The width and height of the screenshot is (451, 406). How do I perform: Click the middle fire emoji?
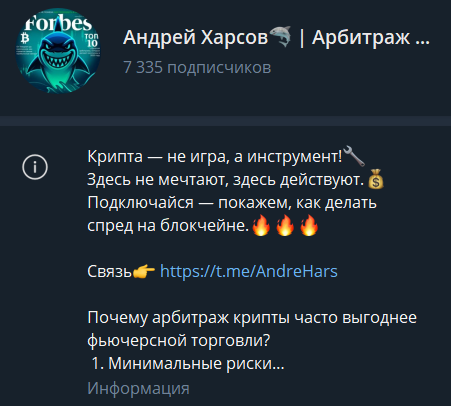click(285, 225)
